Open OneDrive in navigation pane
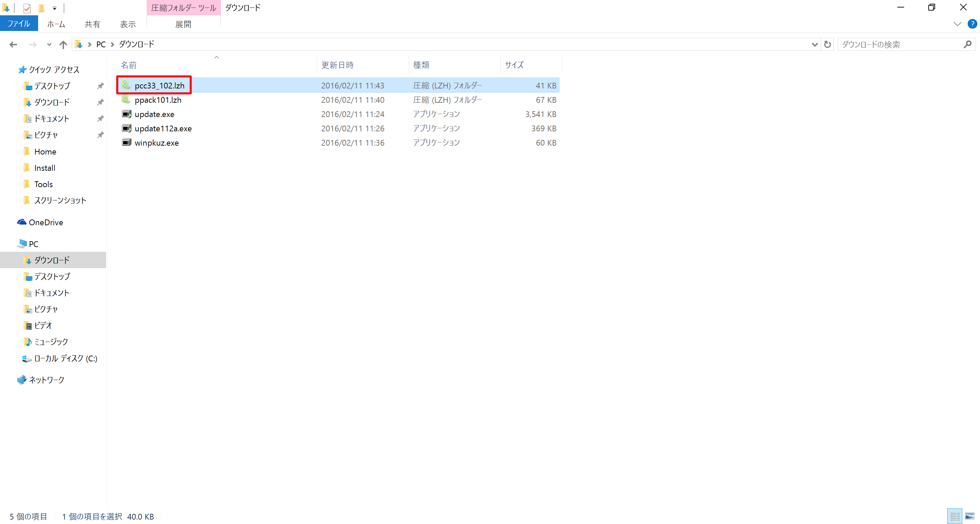 coord(46,222)
